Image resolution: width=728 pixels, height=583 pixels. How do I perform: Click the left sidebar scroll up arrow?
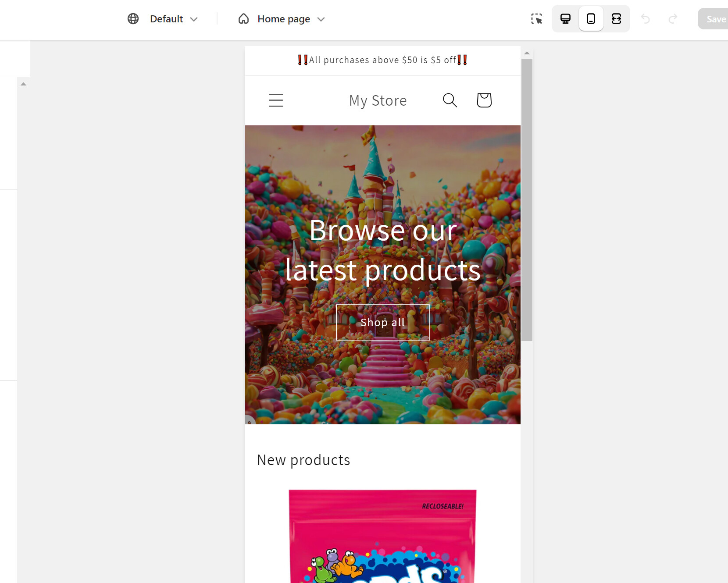click(x=24, y=84)
